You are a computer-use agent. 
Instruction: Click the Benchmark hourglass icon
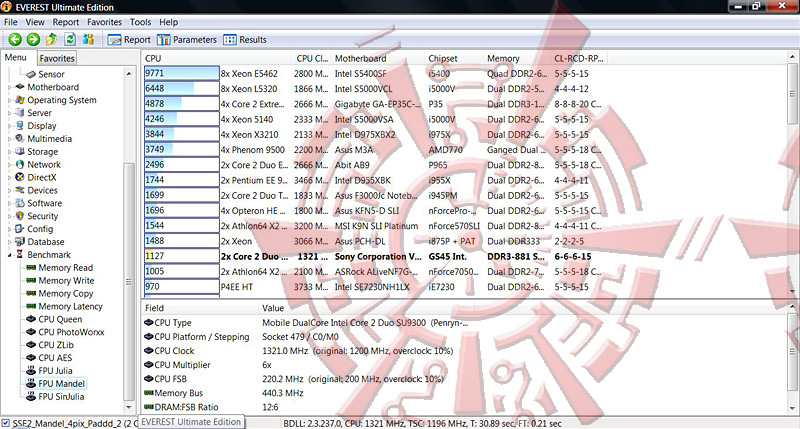(x=20, y=254)
